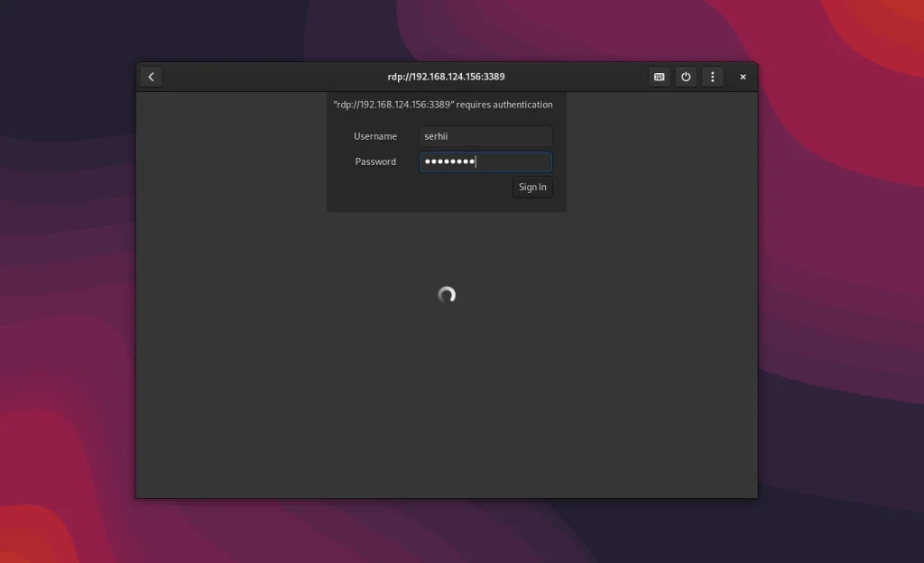Place cursor in the masked password box
Screen dimensions: 924x563
pos(485,162)
